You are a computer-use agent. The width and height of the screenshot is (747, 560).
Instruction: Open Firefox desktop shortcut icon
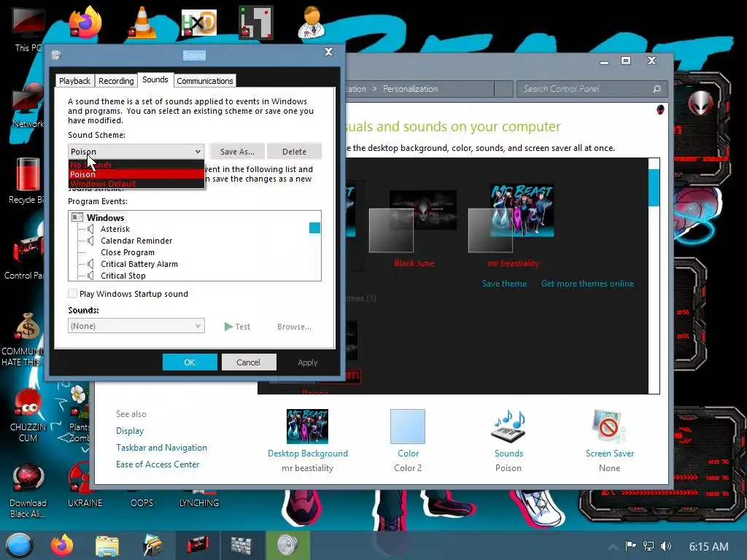pyautogui.click(x=85, y=22)
